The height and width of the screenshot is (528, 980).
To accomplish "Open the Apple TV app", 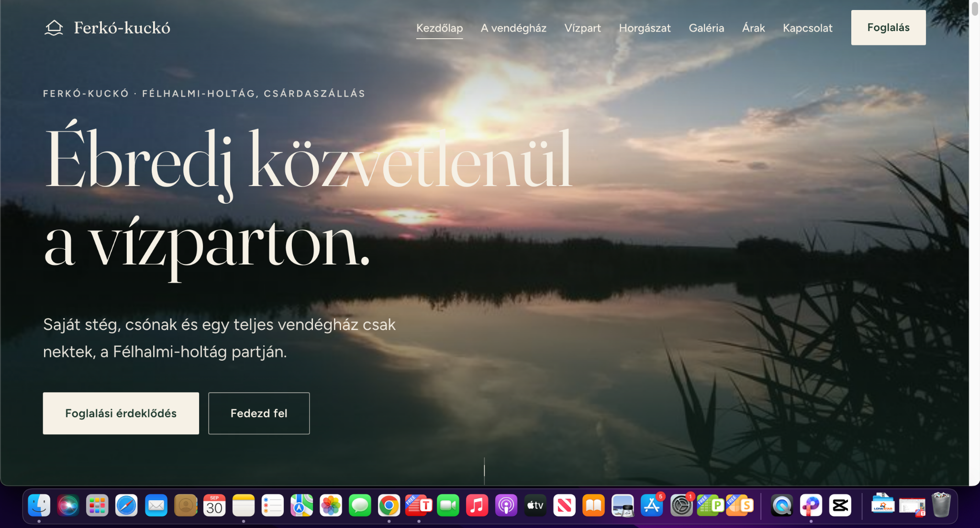I will (535, 506).
